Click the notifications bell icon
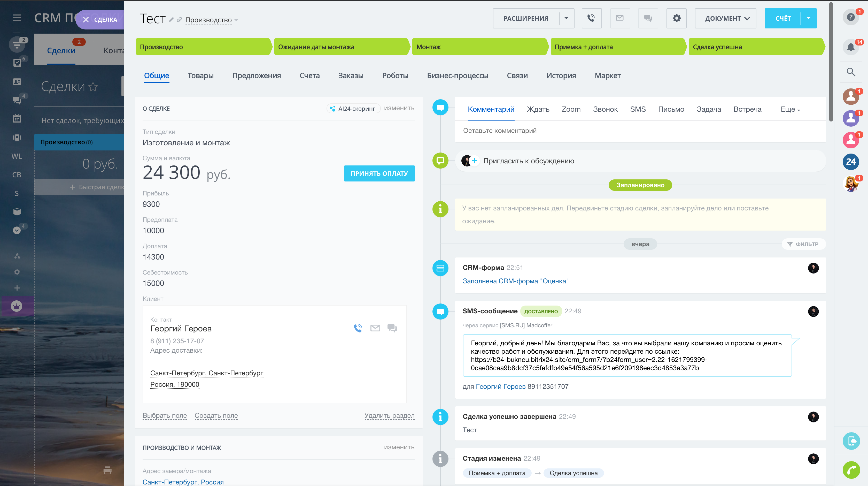 coord(850,47)
